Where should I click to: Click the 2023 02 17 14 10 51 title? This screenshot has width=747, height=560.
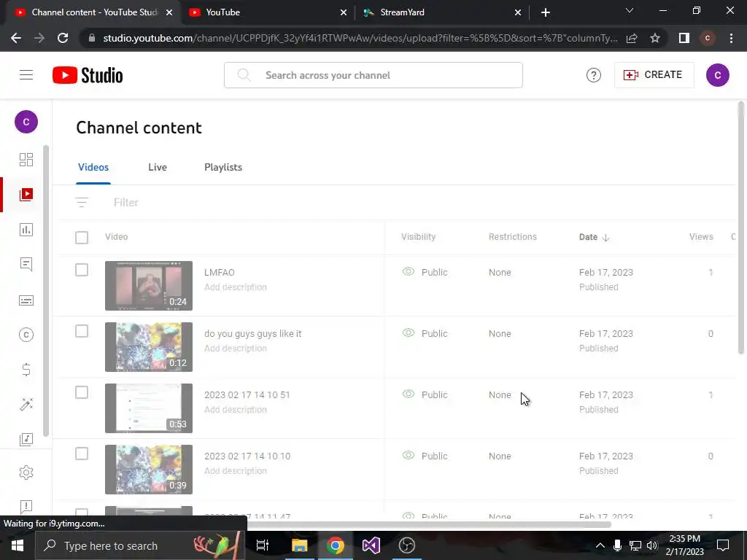(247, 394)
